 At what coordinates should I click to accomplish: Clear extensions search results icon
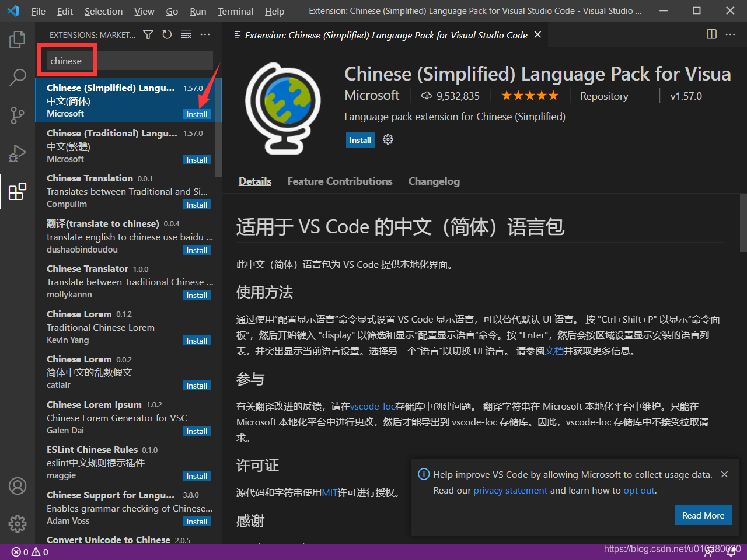186,35
